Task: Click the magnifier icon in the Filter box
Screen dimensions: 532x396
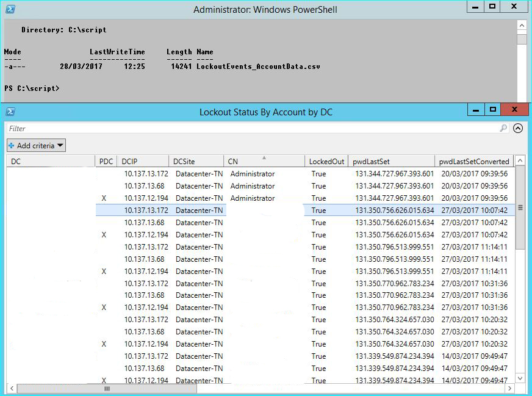Action: 503,128
